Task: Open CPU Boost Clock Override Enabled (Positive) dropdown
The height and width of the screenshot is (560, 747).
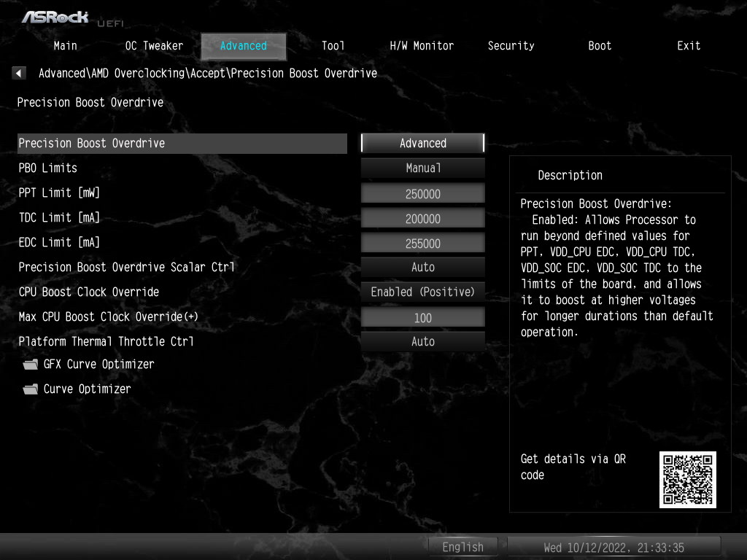Action: pos(422,292)
